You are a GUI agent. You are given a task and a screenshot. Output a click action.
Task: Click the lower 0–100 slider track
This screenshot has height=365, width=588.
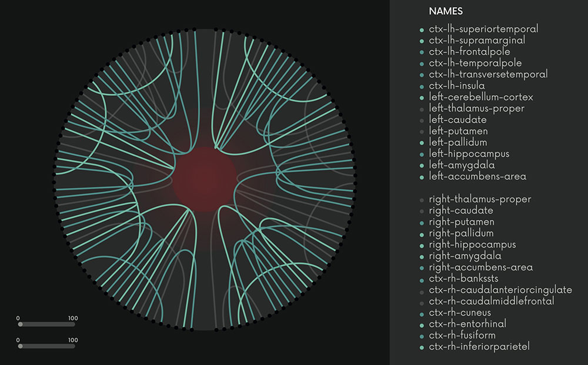pyautogui.click(x=47, y=346)
